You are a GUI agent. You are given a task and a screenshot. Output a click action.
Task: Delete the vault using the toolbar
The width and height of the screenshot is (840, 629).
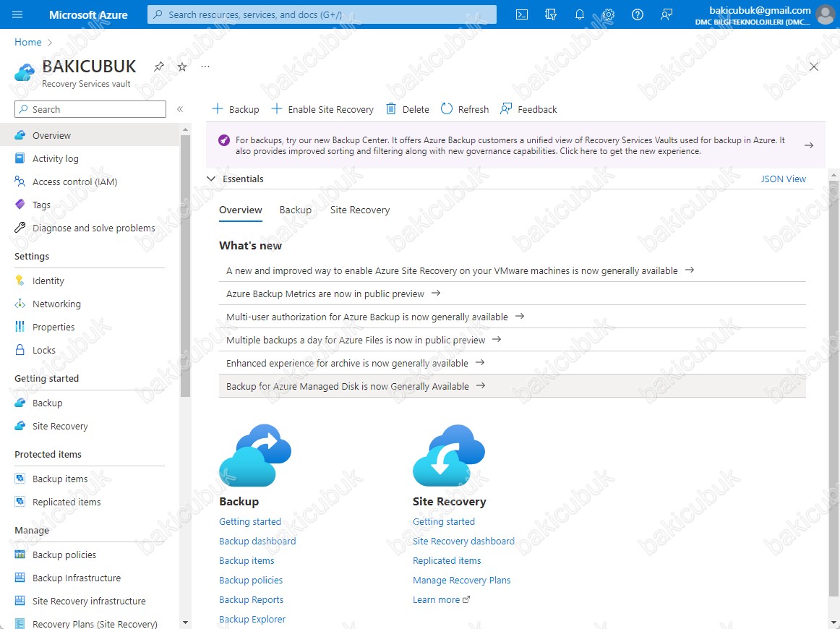tap(408, 109)
